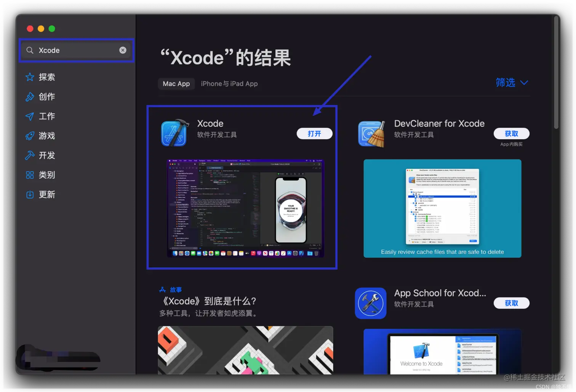576x392 pixels.
Task: Click the grid icon beside 类别
Action: point(30,175)
